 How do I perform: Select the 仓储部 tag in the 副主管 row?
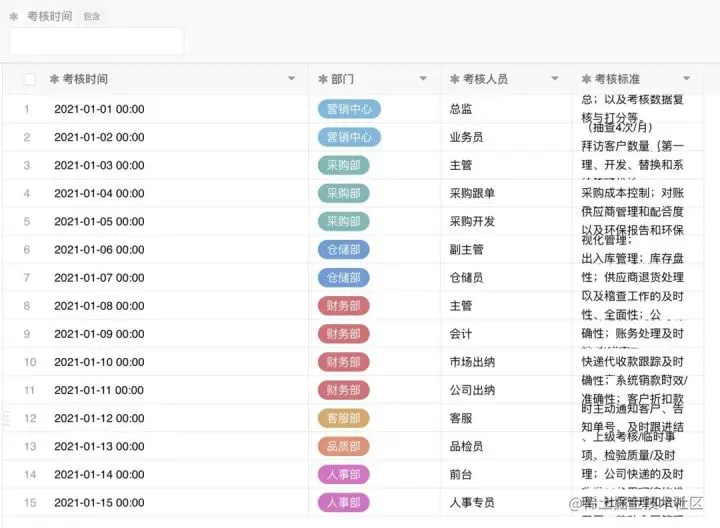(343, 250)
